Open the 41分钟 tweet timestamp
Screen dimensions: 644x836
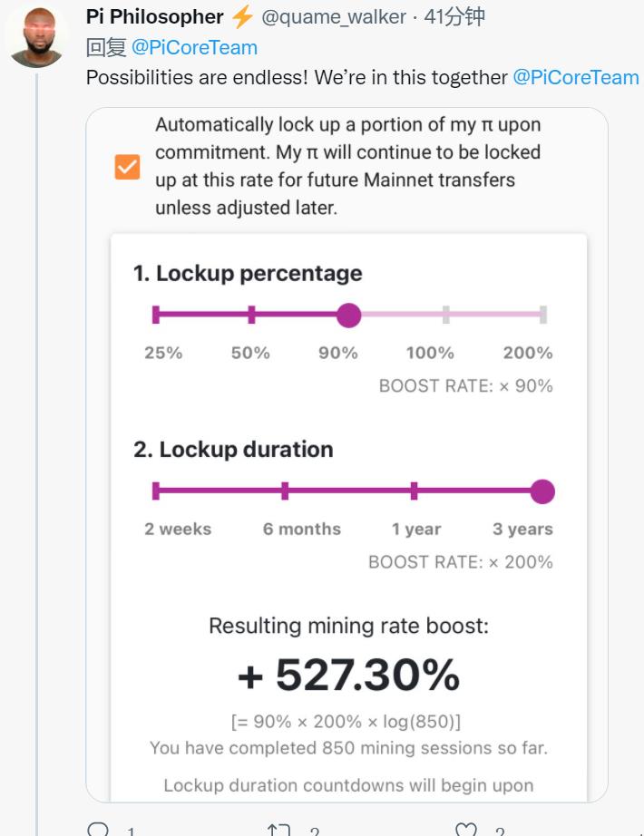point(454,17)
